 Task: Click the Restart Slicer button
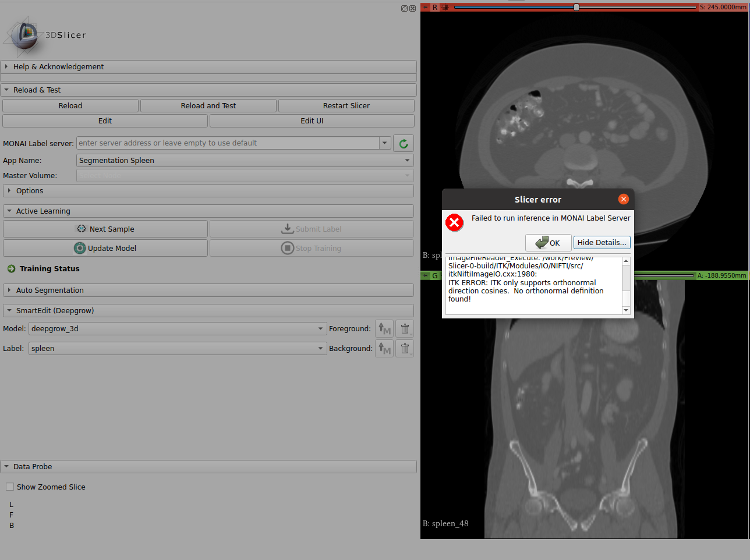pyautogui.click(x=346, y=105)
